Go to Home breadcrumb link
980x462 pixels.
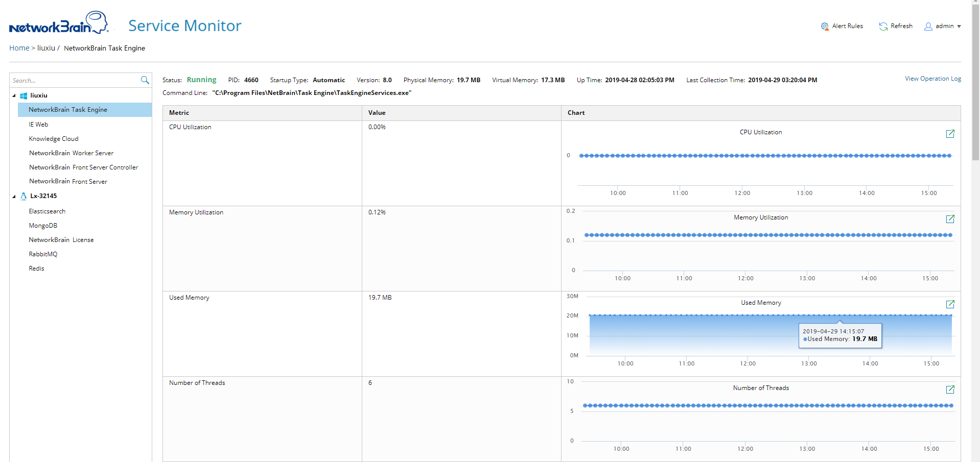19,48
